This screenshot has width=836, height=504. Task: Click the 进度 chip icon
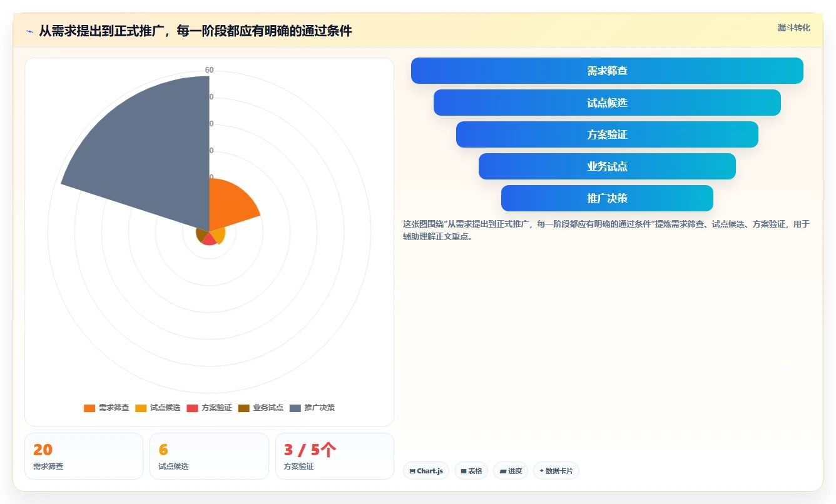pos(502,471)
